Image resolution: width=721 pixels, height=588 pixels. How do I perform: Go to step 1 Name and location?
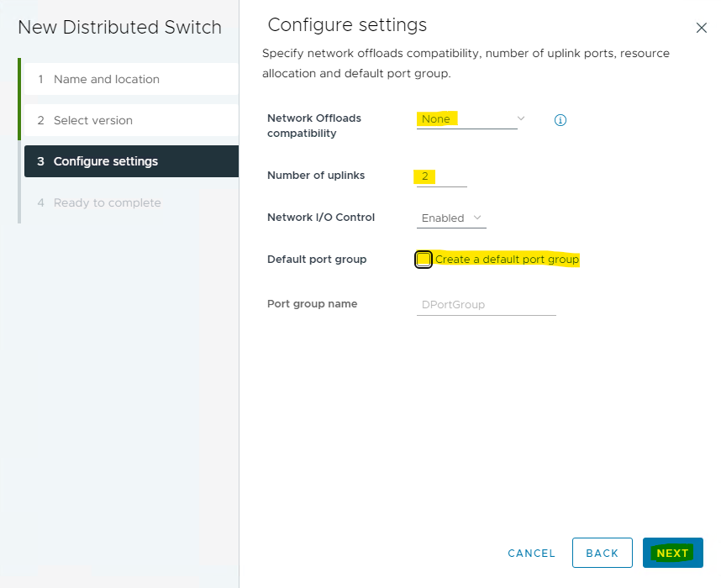pos(107,79)
